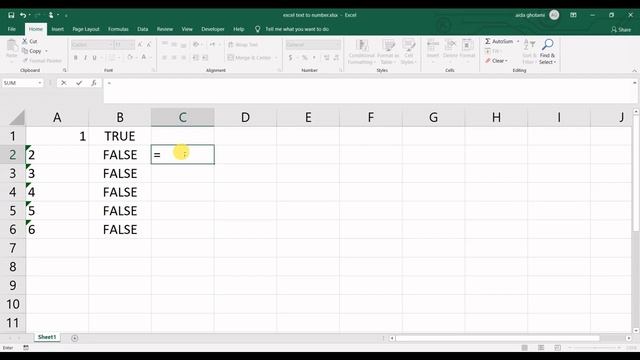
Task: Click the Cell Styles icon
Action: (408, 45)
